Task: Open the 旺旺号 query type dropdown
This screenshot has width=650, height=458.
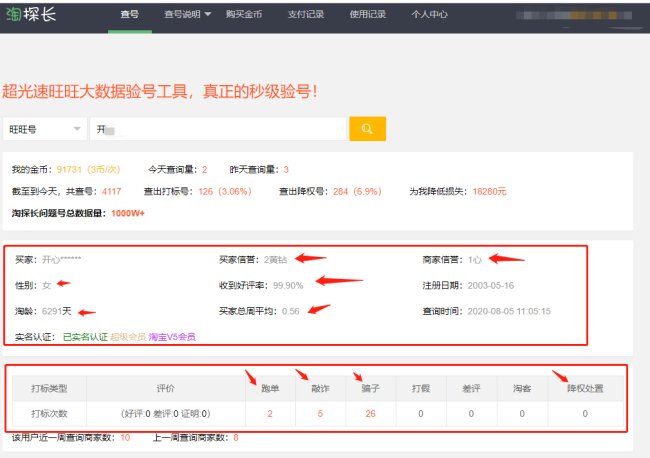Action: pyautogui.click(x=45, y=129)
